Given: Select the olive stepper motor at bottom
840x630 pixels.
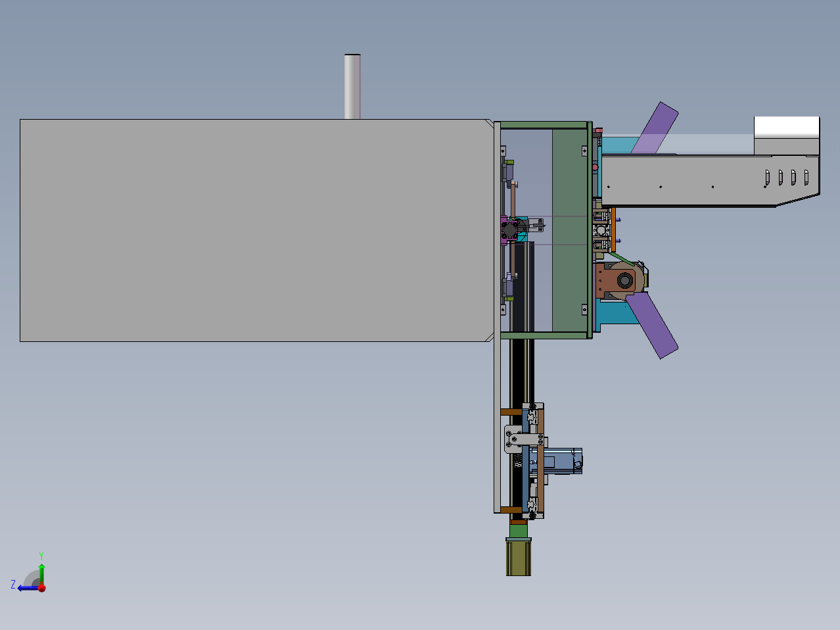Looking at the screenshot, I should (x=519, y=556).
